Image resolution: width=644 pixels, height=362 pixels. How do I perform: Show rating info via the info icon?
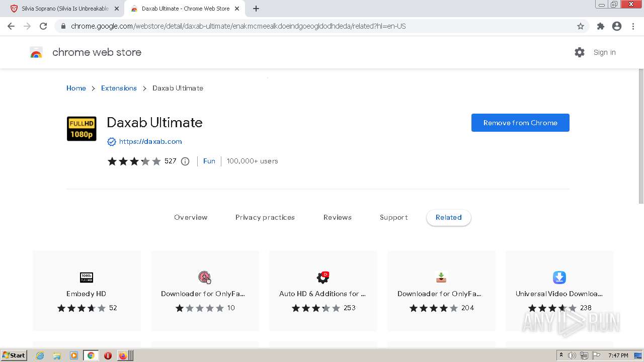pyautogui.click(x=185, y=161)
